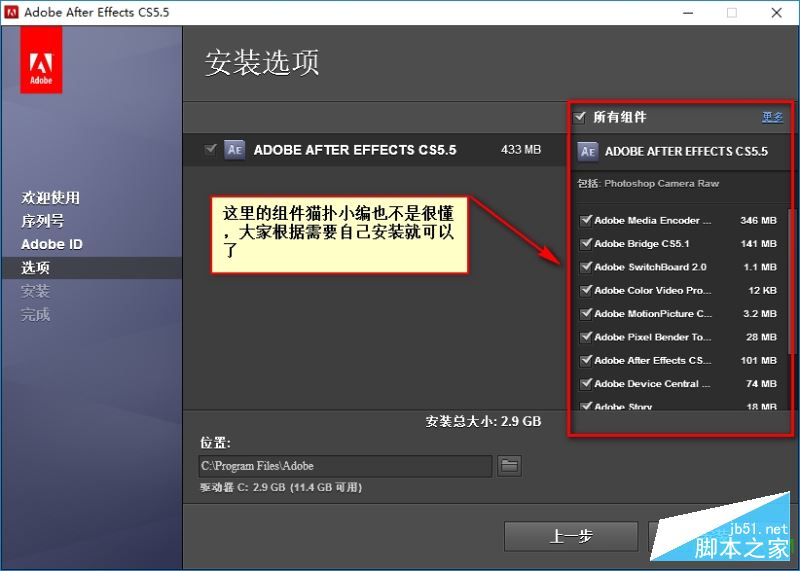Click the 上一步 back button
The width and height of the screenshot is (800, 571).
[571, 536]
